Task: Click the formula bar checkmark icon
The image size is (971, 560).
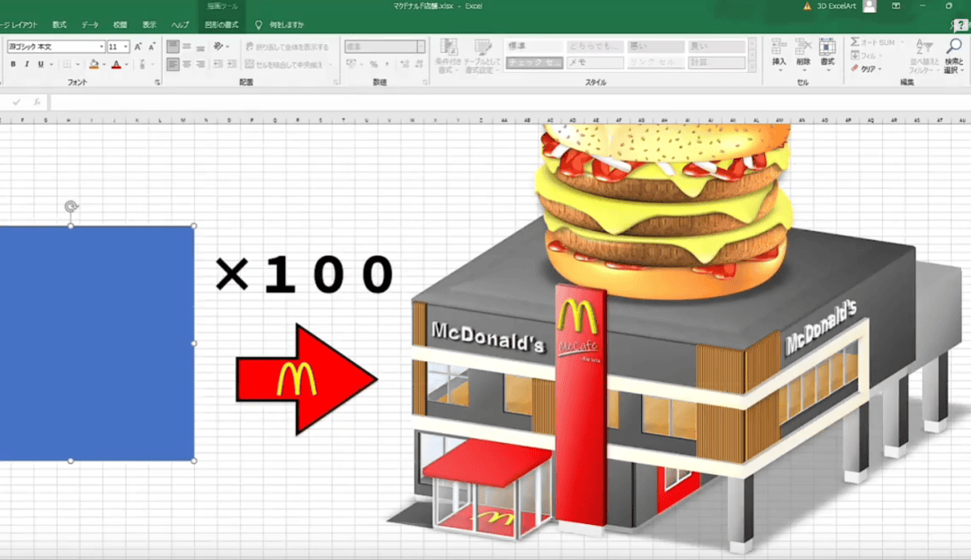Action: tap(16, 102)
